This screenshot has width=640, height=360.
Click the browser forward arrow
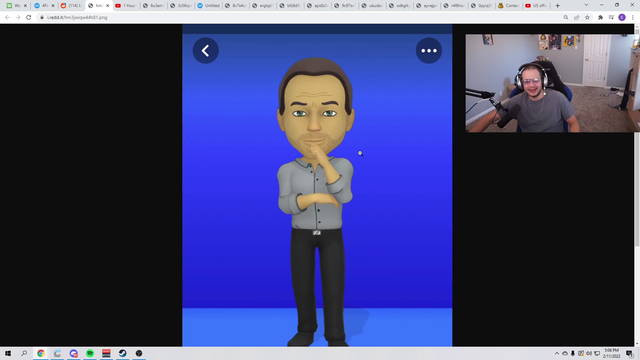click(18, 18)
